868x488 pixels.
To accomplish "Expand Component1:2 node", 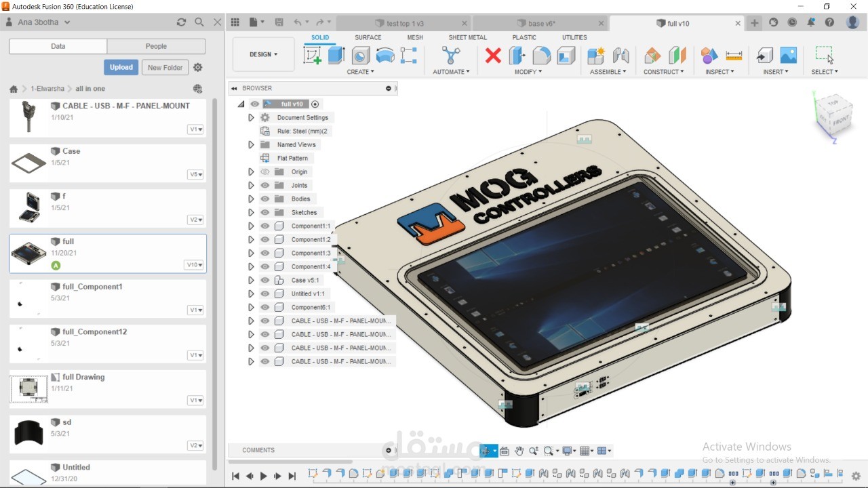I will coord(251,240).
